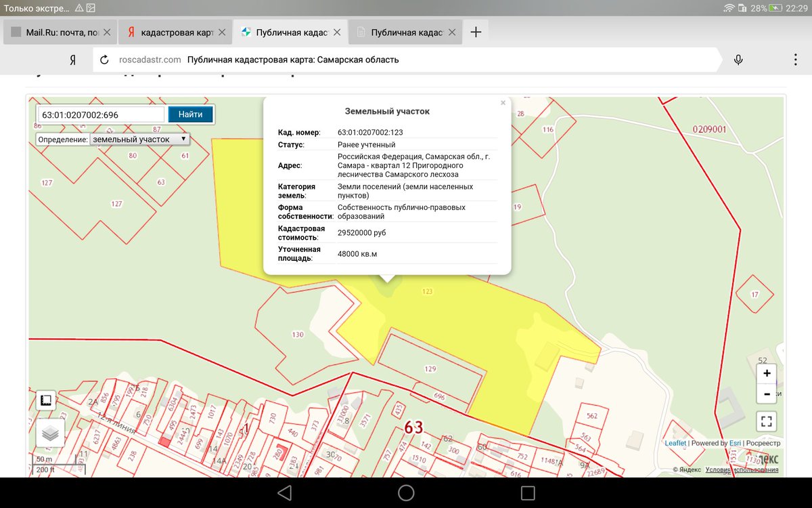This screenshot has width=812, height=508.
Task: Select parcel 4863 on the map
Action: coord(116,444)
